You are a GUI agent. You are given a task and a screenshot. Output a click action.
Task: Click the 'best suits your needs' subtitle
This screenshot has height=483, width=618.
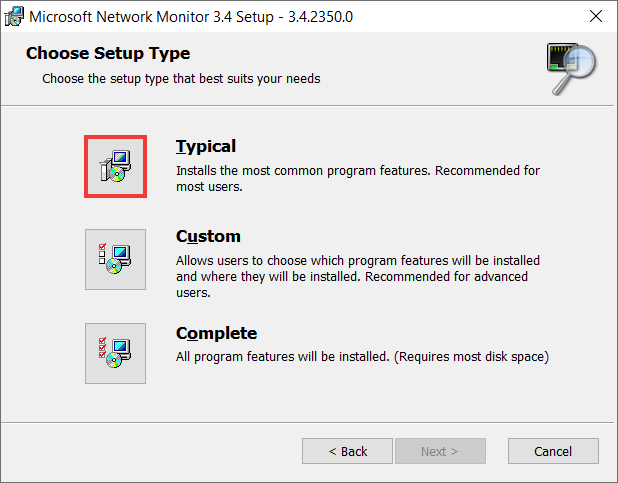(181, 78)
